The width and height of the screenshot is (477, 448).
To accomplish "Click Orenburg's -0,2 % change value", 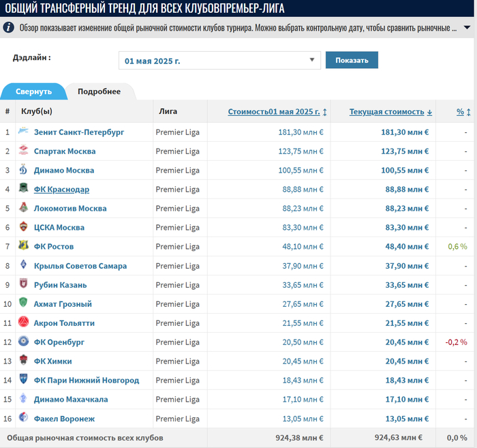I will pyautogui.click(x=457, y=342).
